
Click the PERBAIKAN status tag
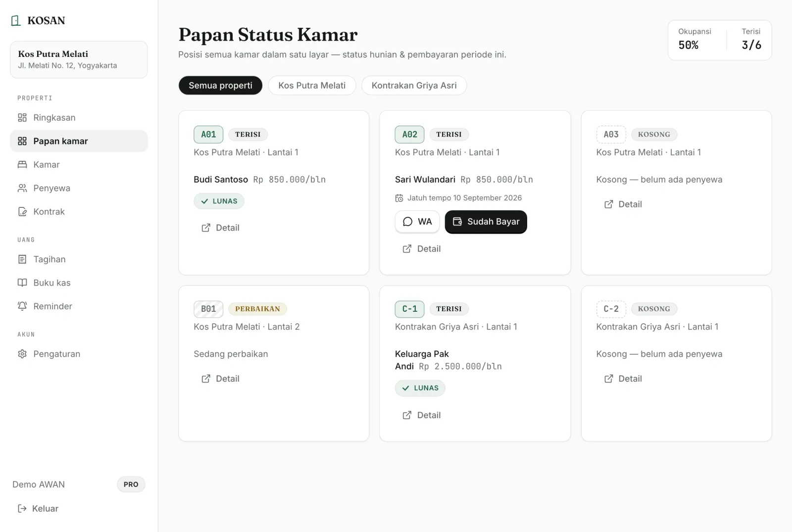tap(257, 309)
